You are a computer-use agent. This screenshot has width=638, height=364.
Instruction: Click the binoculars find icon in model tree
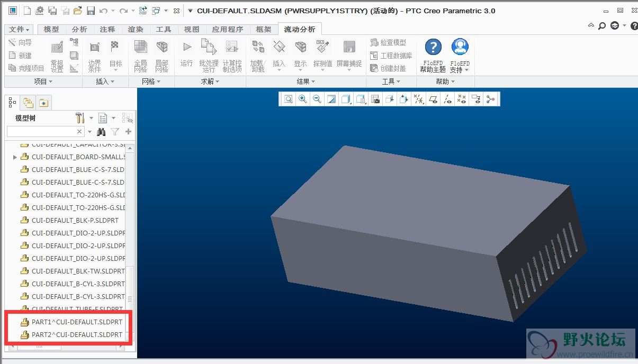tap(101, 132)
